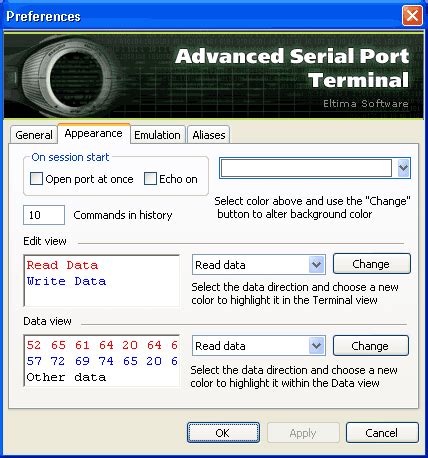Image resolution: width=428 pixels, height=458 pixels.
Task: Click the blue hex line starting 57 72
Action: coord(102,361)
